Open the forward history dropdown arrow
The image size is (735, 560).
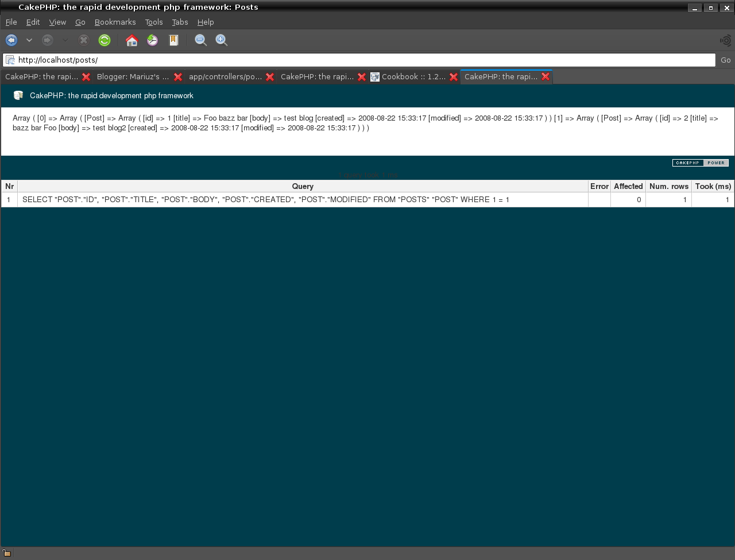pyautogui.click(x=65, y=40)
